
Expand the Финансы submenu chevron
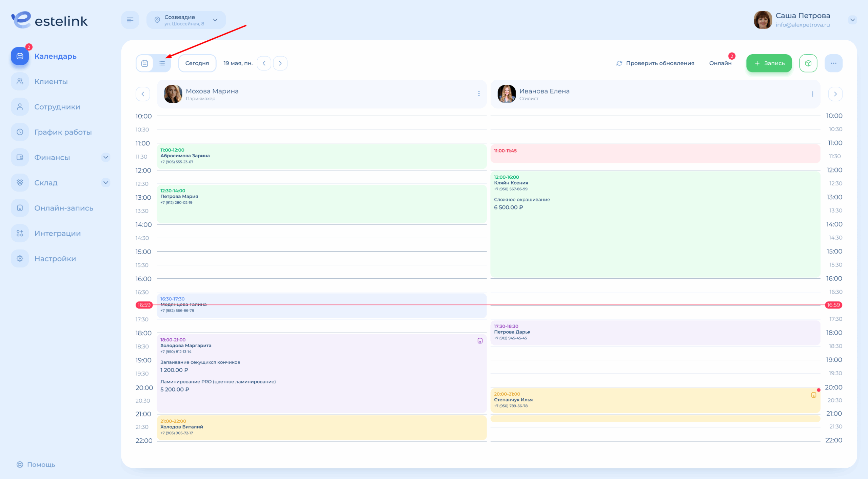point(106,157)
